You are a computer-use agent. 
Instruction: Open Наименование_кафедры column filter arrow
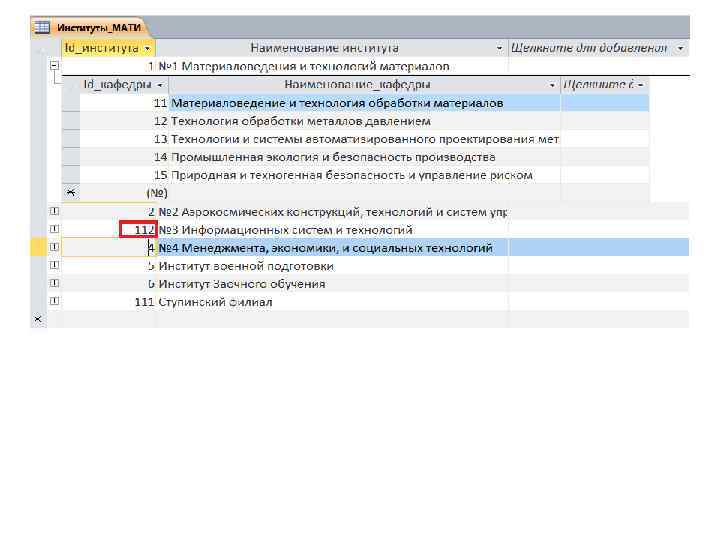tap(552, 85)
